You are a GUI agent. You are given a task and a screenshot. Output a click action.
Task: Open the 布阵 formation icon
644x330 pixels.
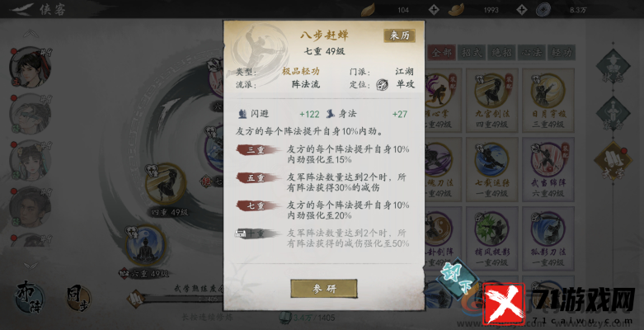click(x=30, y=297)
